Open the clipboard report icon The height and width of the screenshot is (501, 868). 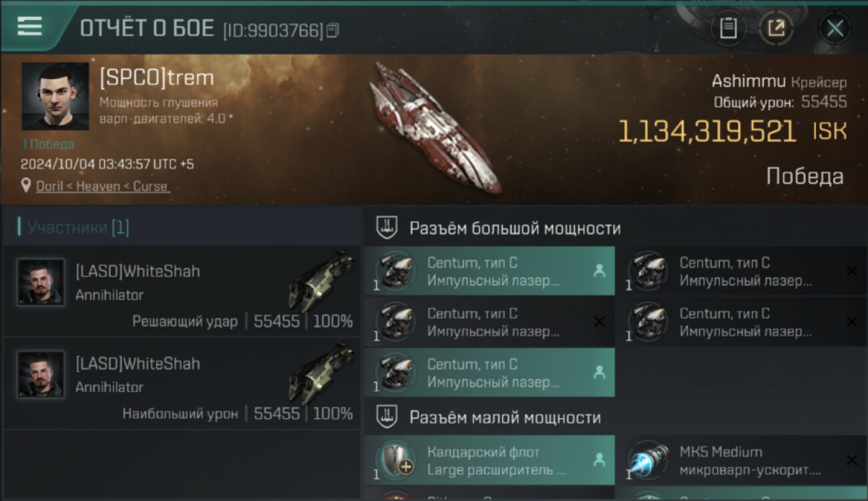click(728, 29)
